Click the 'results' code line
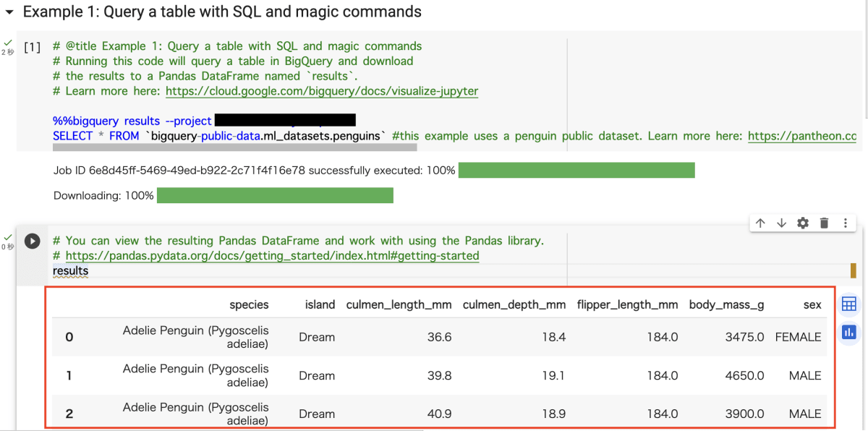The height and width of the screenshot is (431, 868). click(70, 271)
